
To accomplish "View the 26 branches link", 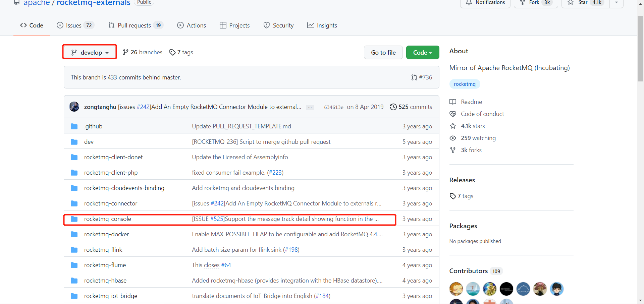I will (x=143, y=52).
